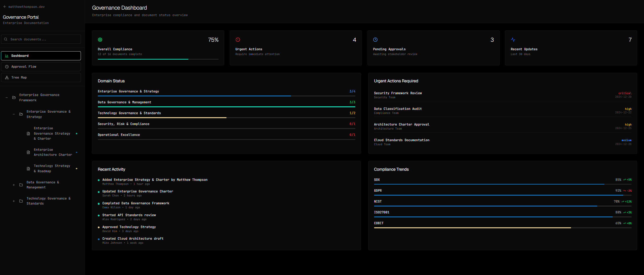Select the Dashboard bar-chart icon

pyautogui.click(x=7, y=56)
